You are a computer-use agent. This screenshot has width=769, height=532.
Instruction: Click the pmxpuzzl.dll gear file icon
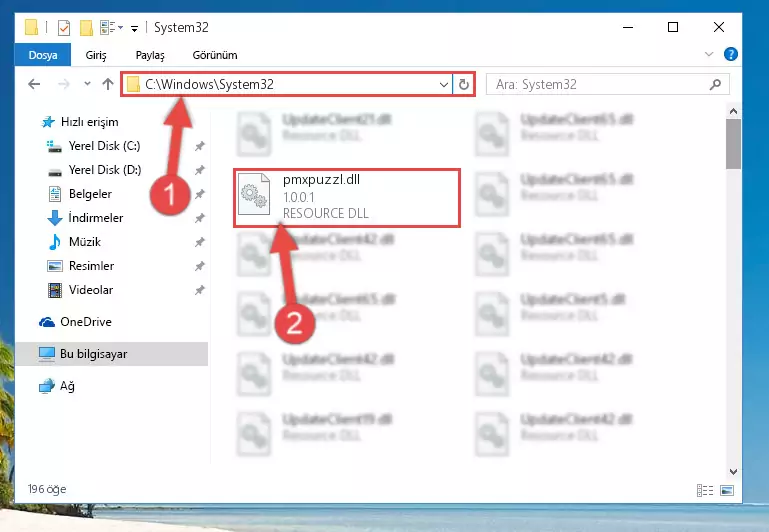254,194
